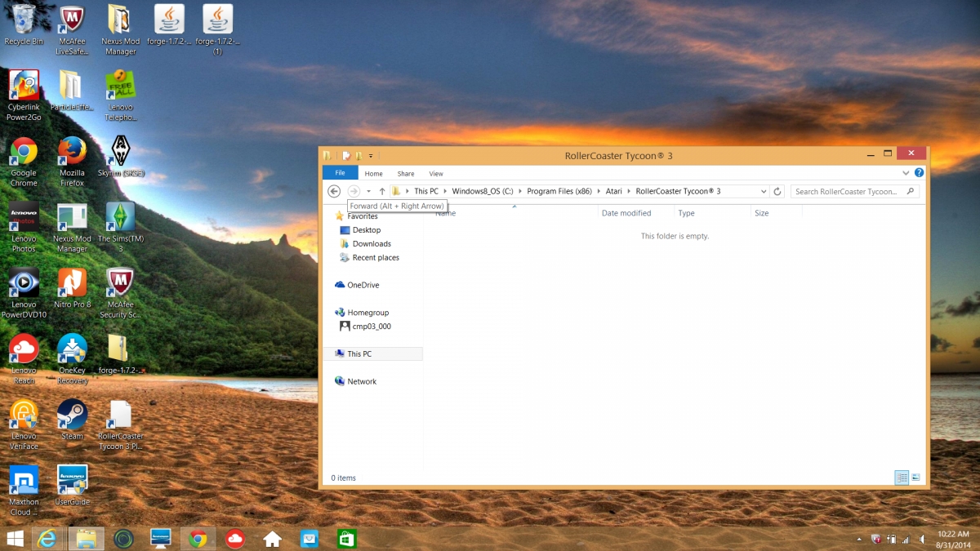Switch to the View ribbon tab

click(436, 173)
